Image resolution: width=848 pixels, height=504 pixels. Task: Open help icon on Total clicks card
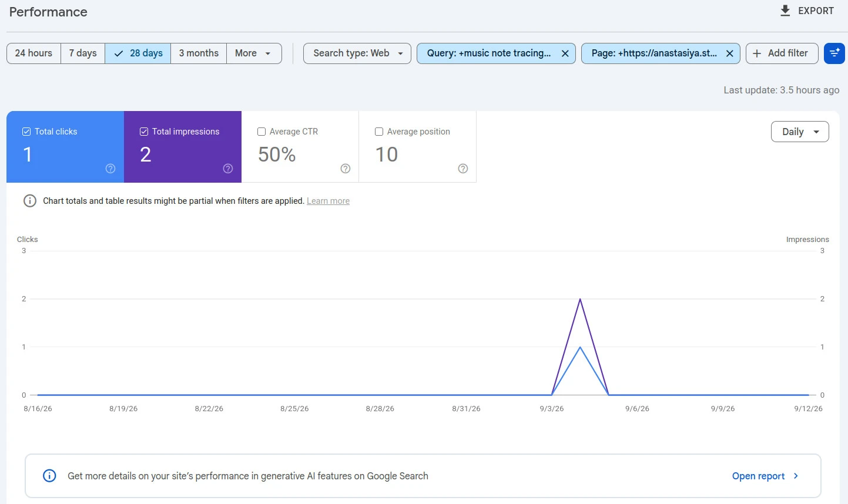[x=110, y=169]
